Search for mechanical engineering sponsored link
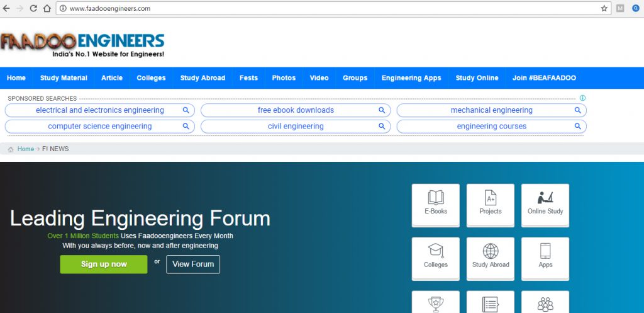Screen dimensions: 644x313 pyautogui.click(x=491, y=110)
